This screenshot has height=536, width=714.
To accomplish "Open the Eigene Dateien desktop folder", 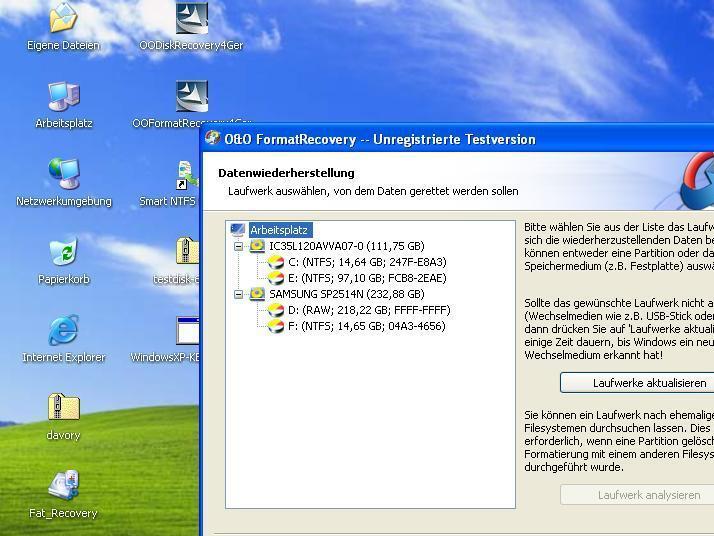I will [63, 19].
